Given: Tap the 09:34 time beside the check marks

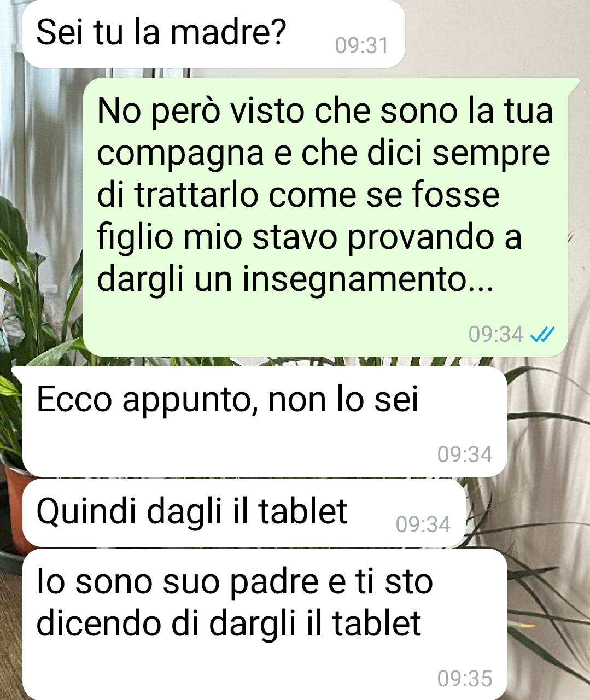Looking at the screenshot, I should click(496, 334).
